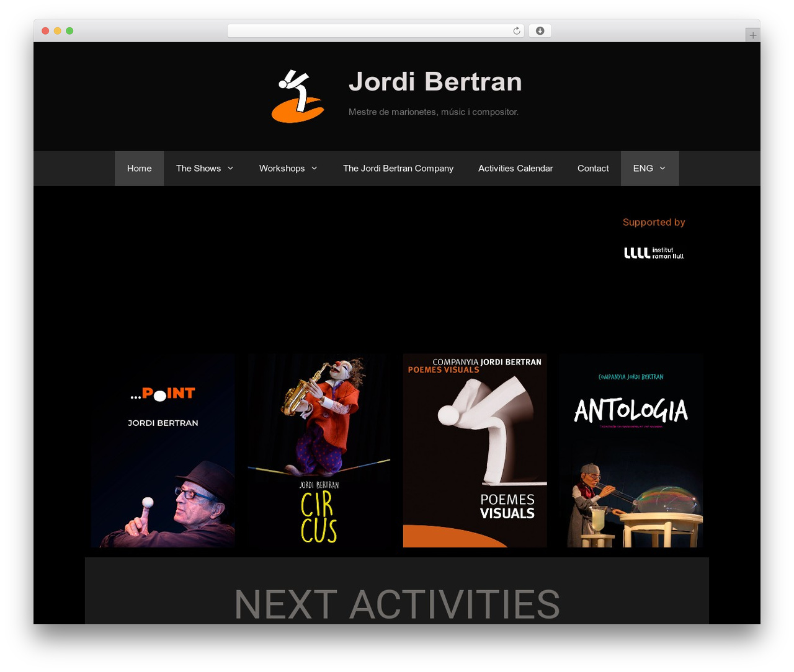The height and width of the screenshot is (672, 794).
Task: Click the Jordi Bertran site title
Action: [435, 82]
